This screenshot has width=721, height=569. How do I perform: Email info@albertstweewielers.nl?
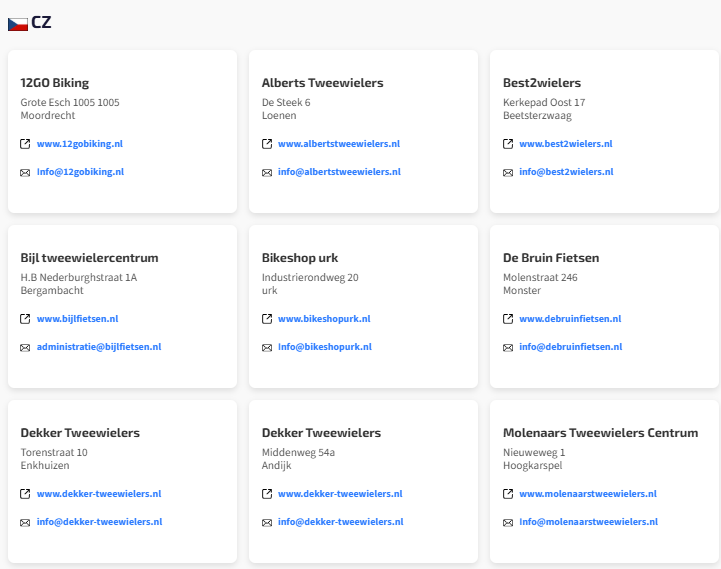(x=339, y=172)
